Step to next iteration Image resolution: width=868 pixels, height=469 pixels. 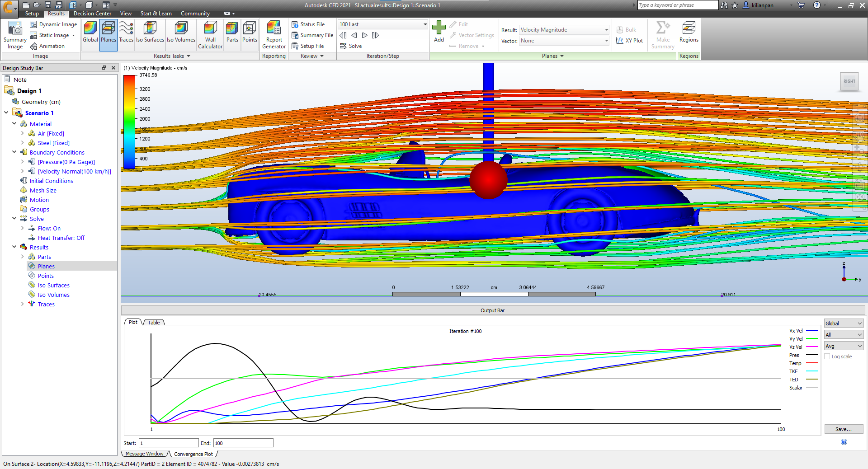[x=364, y=35]
